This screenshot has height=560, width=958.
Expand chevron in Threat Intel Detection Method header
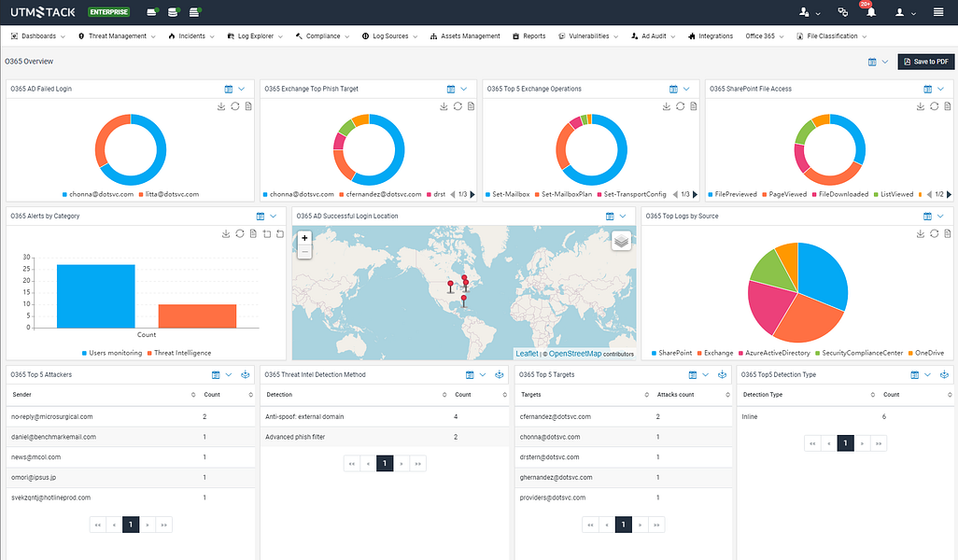[483, 375]
